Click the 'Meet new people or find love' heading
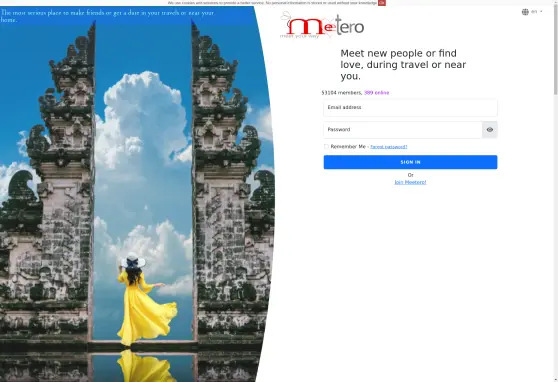 (403, 65)
